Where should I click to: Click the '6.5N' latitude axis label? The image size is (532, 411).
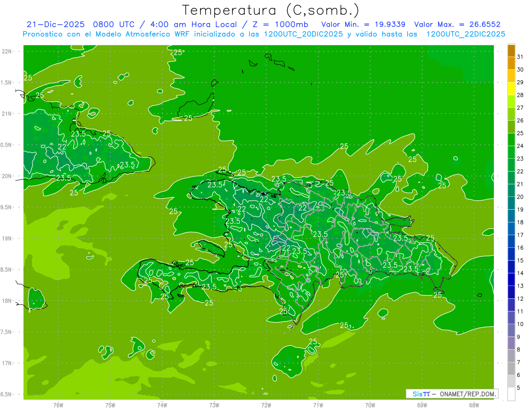click(x=6, y=394)
